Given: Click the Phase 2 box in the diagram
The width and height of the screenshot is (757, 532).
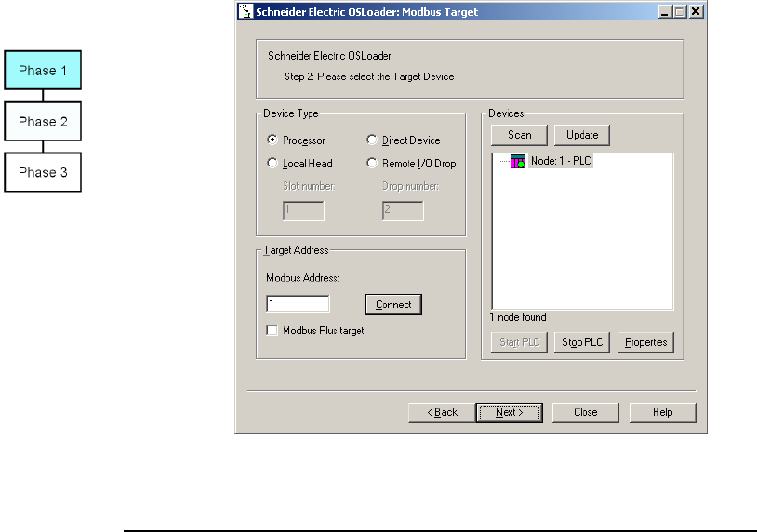Looking at the screenshot, I should (x=43, y=122).
